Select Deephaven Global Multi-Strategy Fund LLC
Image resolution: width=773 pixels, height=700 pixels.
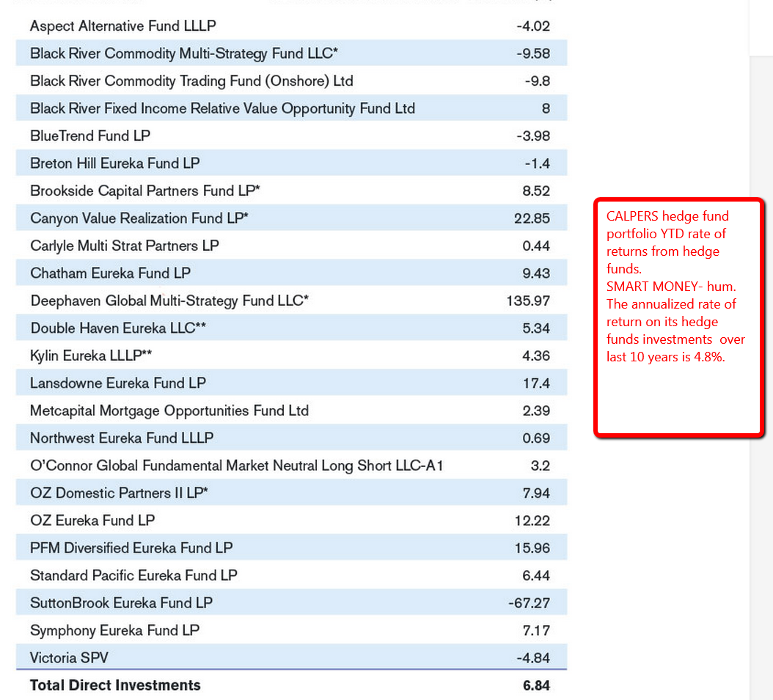[x=169, y=301]
